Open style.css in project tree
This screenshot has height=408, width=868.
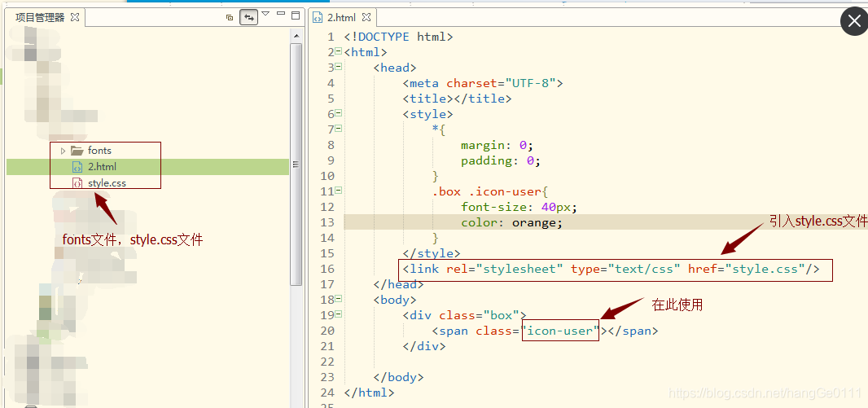107,183
